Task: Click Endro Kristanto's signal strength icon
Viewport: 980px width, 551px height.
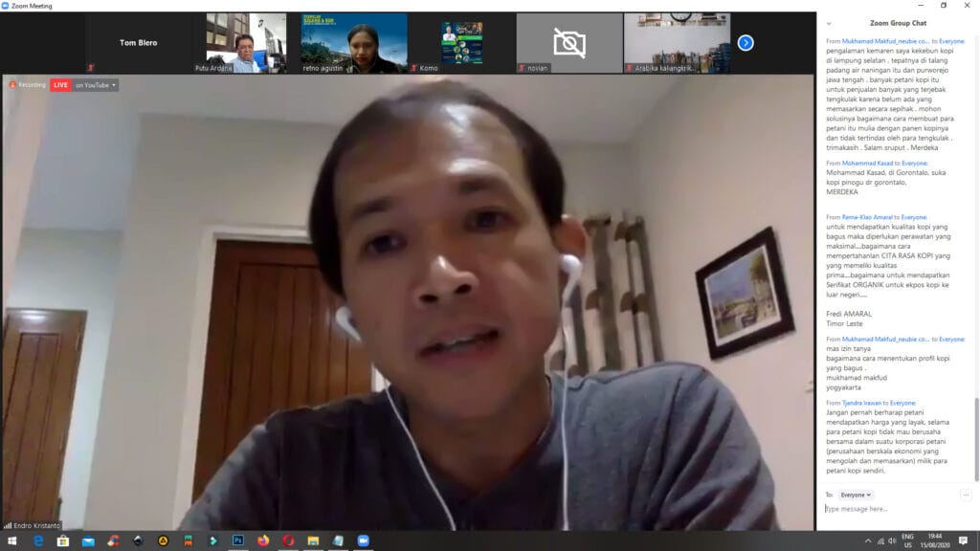Action: (8, 525)
